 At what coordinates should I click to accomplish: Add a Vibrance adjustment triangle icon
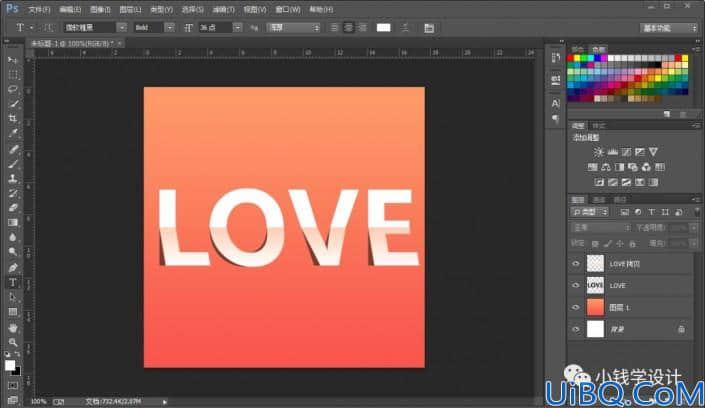654,152
